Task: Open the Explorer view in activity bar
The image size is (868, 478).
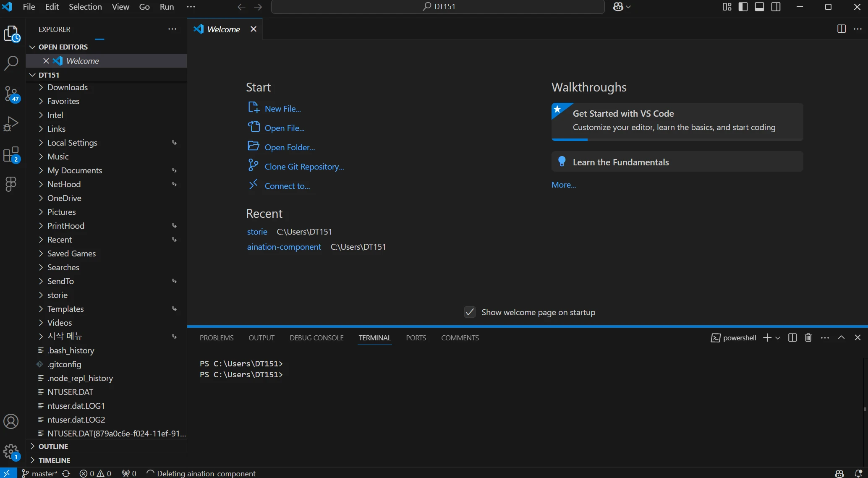Action: (11, 34)
